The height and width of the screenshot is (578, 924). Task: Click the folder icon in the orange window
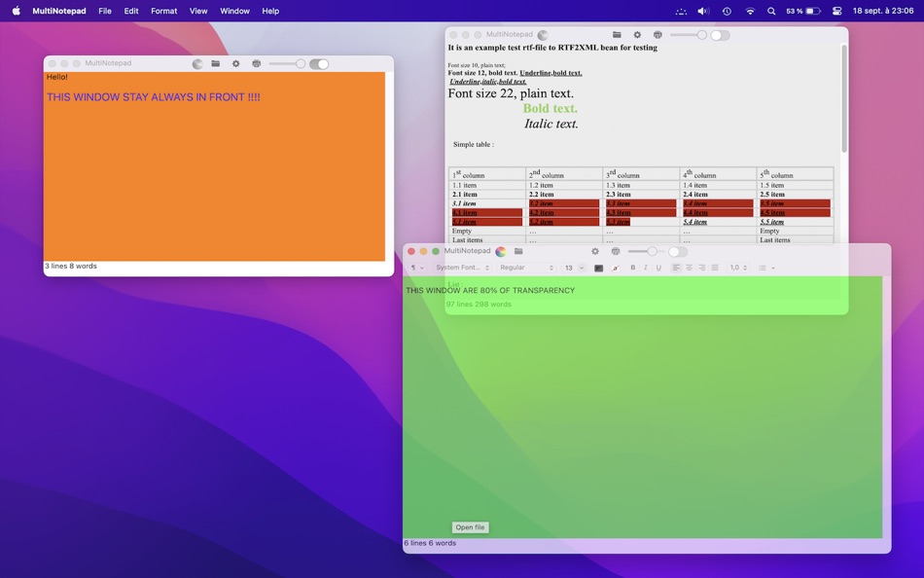216,63
